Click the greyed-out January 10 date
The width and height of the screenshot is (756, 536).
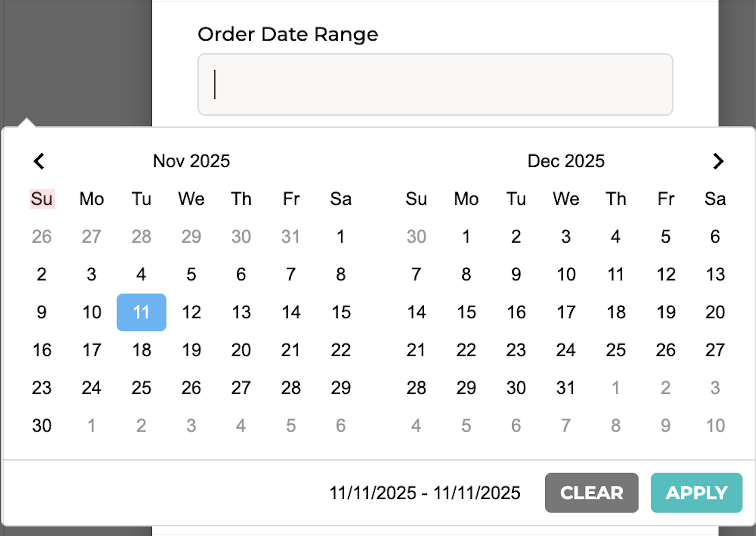tap(715, 426)
